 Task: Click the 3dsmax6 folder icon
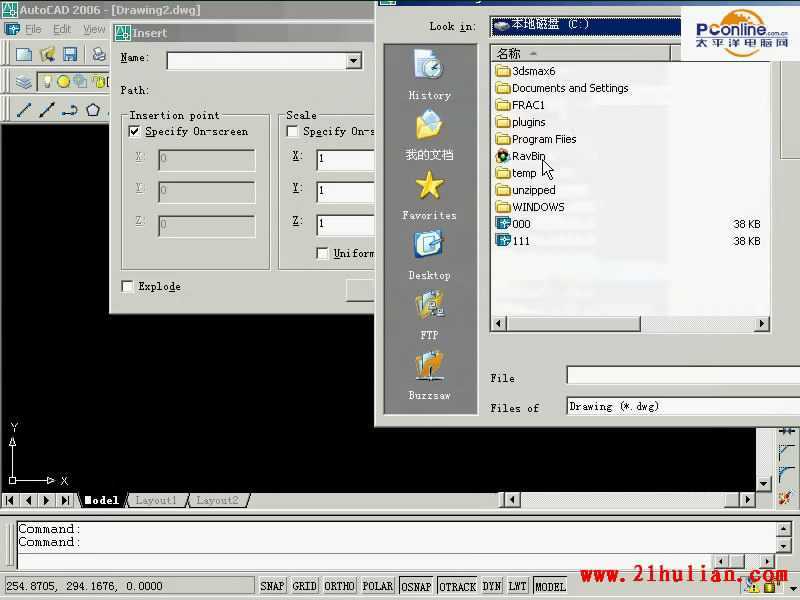[x=503, y=71]
